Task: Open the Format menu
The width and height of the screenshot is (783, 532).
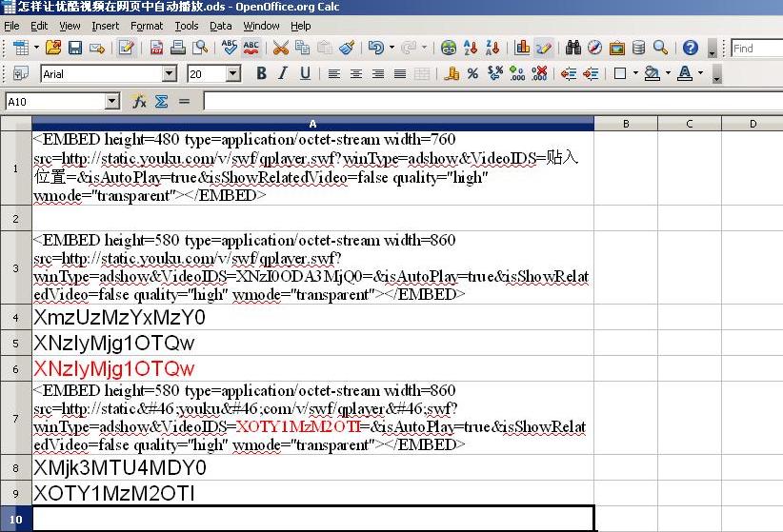Action: pos(147,26)
